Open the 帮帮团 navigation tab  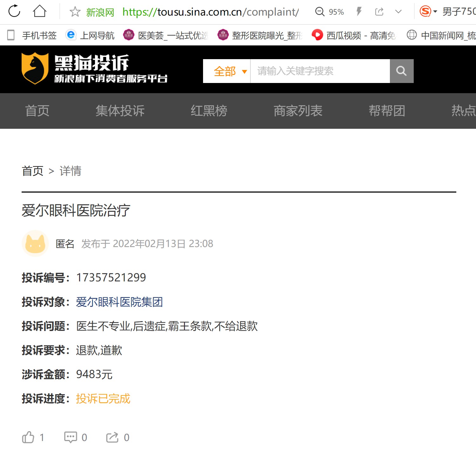pyautogui.click(x=387, y=111)
